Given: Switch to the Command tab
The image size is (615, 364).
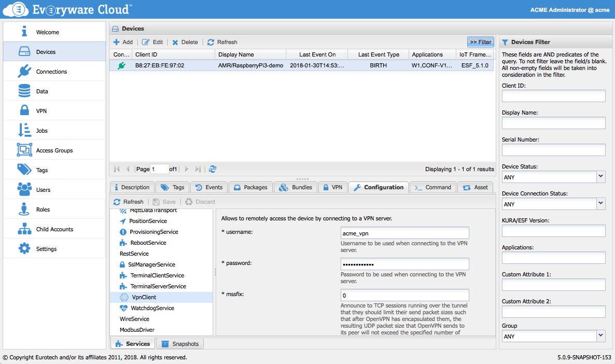Looking at the screenshot, I should coord(433,188).
